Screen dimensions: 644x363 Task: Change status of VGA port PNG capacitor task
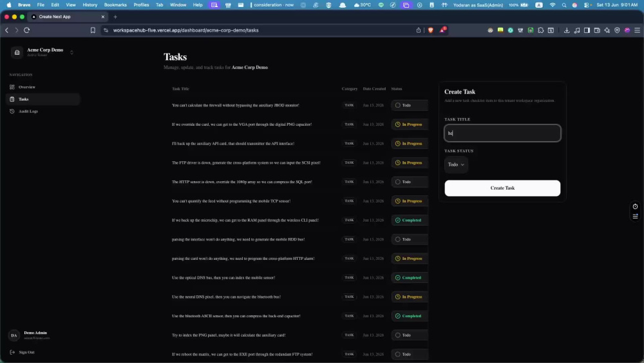coord(410,124)
